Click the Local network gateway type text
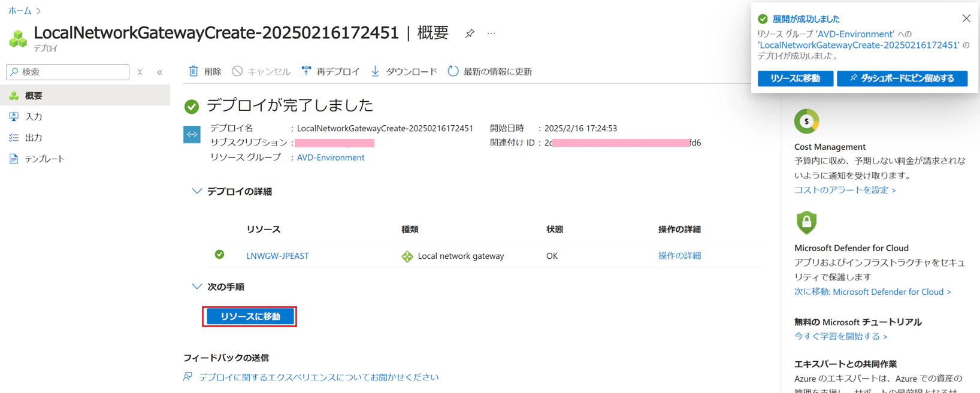The image size is (980, 393). pos(461,256)
